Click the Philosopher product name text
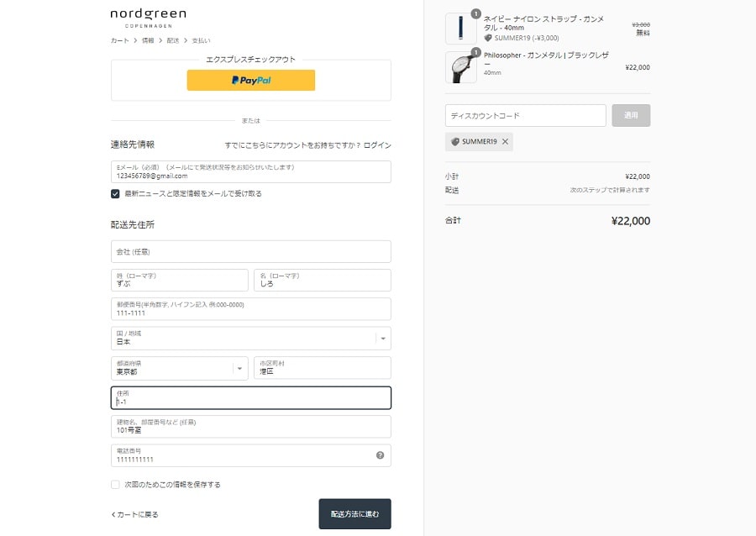The height and width of the screenshot is (536, 756). tap(546, 60)
